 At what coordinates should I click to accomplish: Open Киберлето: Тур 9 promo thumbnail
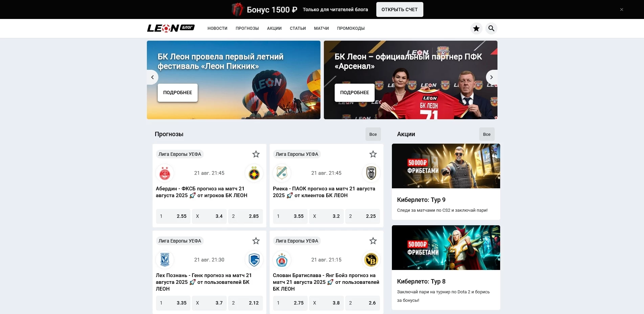446,166
